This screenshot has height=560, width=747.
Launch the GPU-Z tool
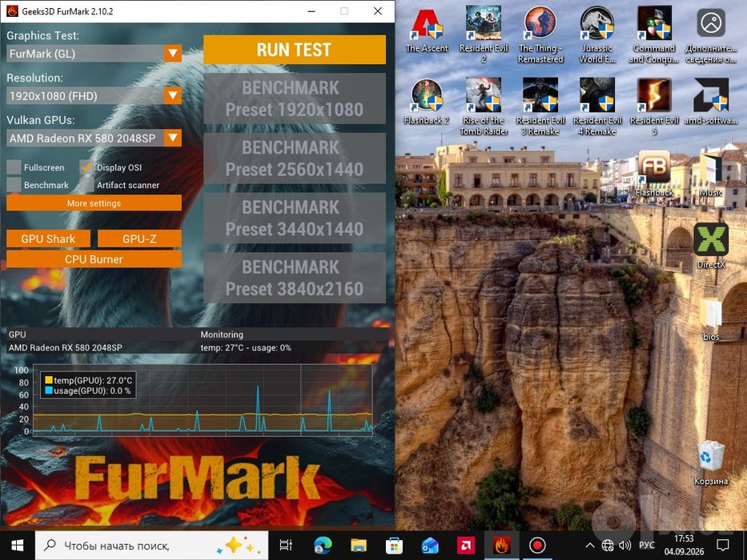(139, 238)
